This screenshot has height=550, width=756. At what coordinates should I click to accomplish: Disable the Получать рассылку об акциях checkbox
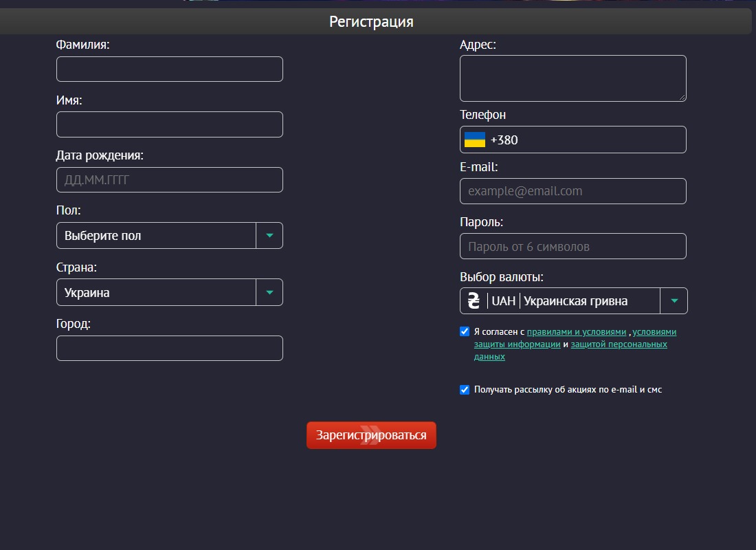465,390
